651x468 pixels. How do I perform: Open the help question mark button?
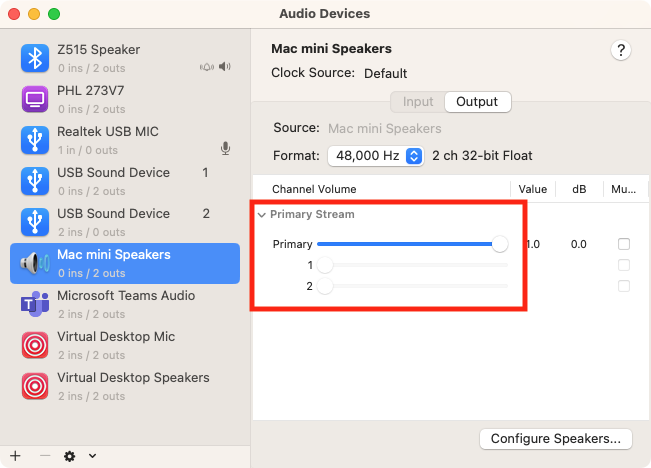pyautogui.click(x=621, y=50)
